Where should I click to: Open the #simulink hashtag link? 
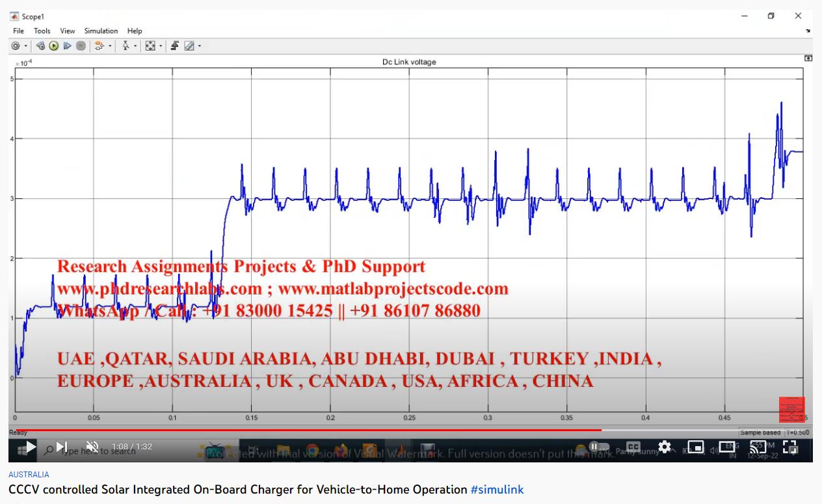[497, 489]
